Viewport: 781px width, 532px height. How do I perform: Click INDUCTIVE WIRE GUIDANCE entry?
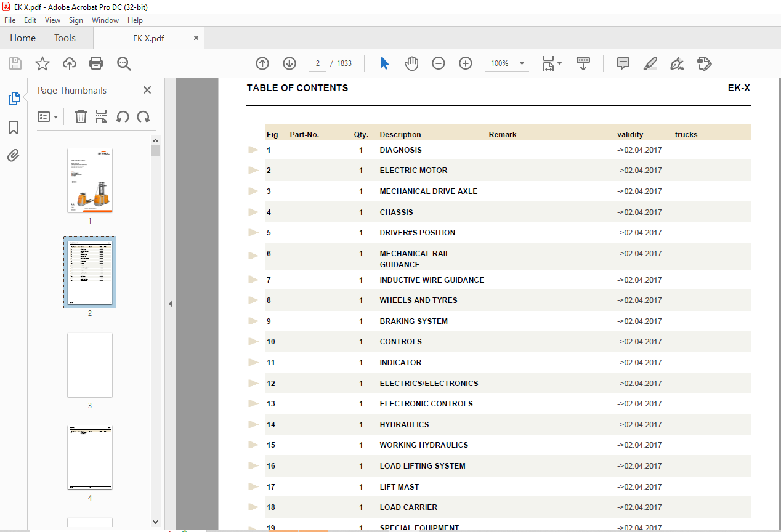coord(432,280)
